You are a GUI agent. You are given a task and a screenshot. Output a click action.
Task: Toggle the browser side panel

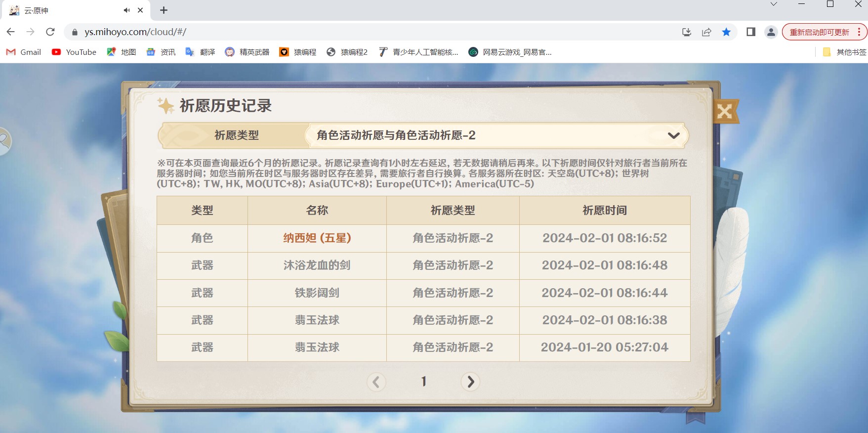751,32
